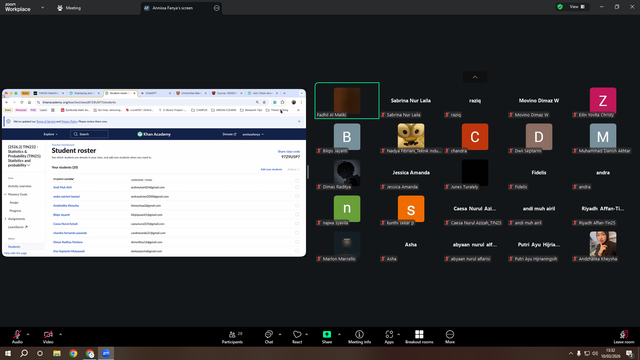
Task: Open share options arrow beside Share
Action: click(339, 334)
